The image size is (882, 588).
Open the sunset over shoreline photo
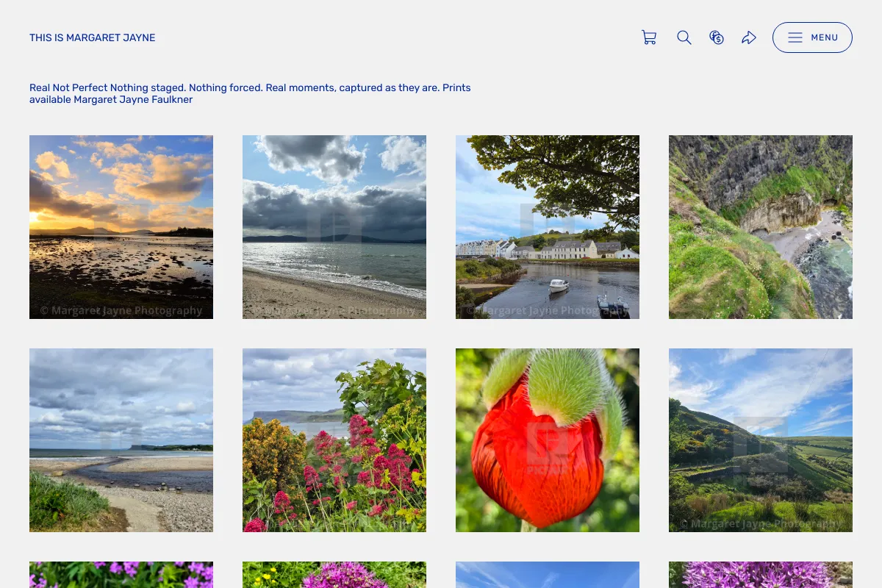click(121, 227)
